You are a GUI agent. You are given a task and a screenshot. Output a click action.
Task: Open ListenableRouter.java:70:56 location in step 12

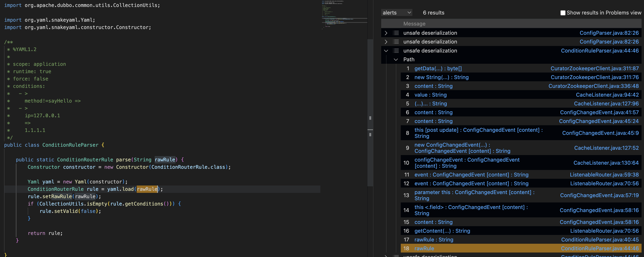pos(604,183)
